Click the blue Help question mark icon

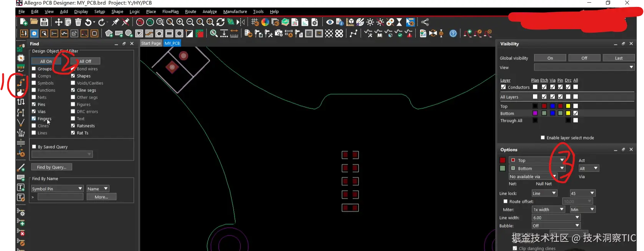coord(453,33)
